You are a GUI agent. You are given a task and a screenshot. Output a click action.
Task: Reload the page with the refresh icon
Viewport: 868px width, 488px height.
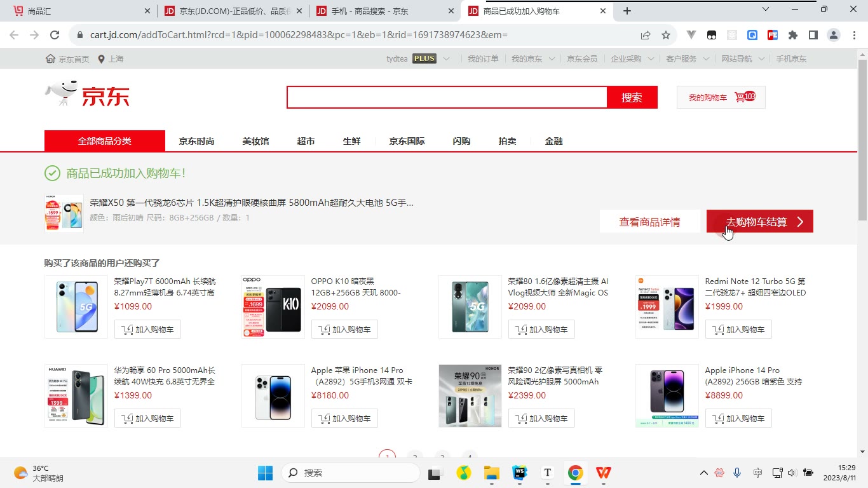click(55, 35)
